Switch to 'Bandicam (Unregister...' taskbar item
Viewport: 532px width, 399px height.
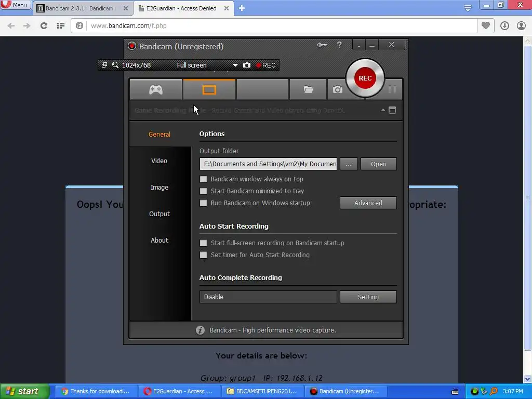[345, 391]
